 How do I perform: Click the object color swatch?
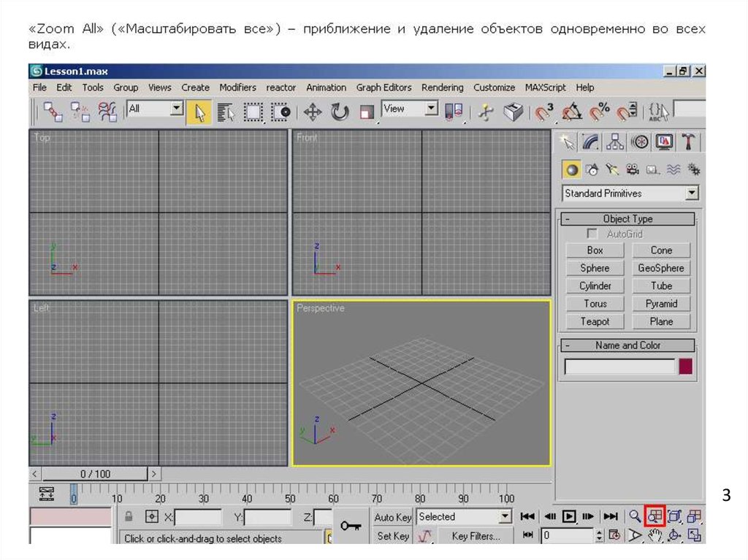click(685, 367)
